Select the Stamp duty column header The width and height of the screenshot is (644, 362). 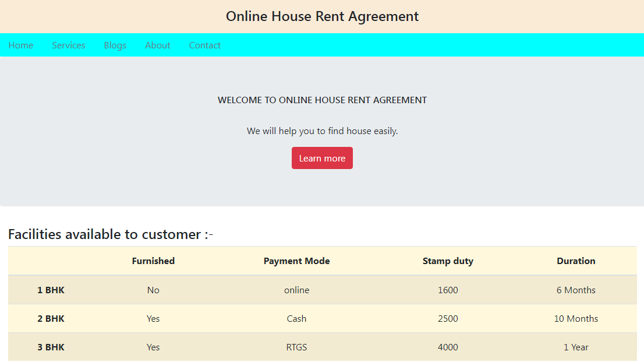pos(448,261)
